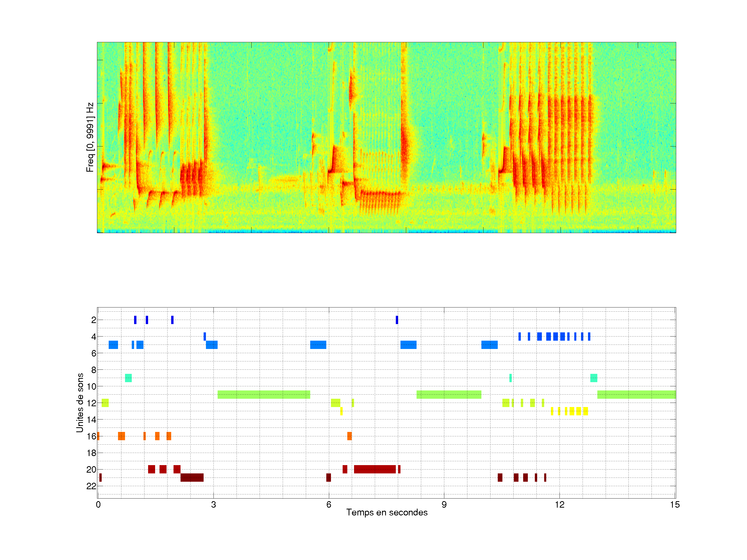Viewport: 747px width, 560px height.
Task: Click the y-axis tick label 22
Action: (91, 486)
